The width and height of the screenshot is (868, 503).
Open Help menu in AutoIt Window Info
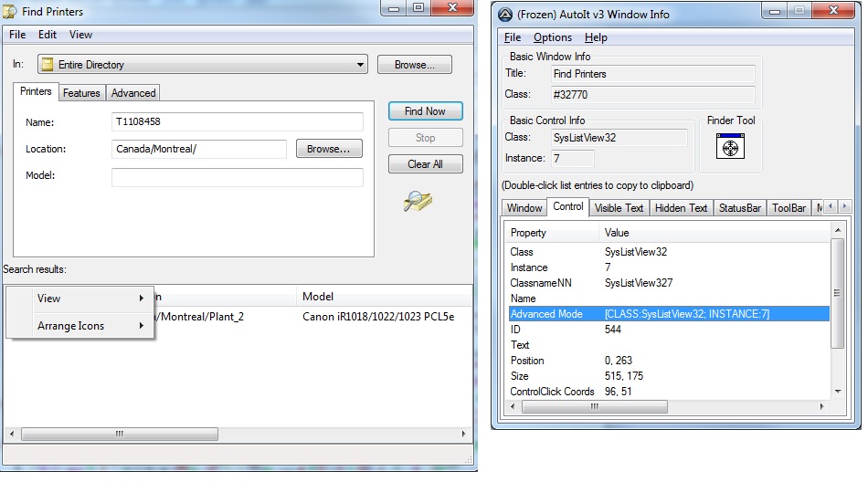point(596,37)
